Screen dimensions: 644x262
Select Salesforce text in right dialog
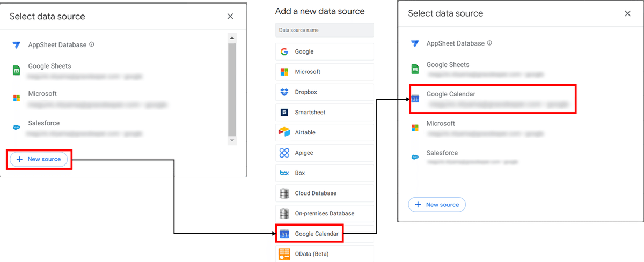click(x=442, y=153)
